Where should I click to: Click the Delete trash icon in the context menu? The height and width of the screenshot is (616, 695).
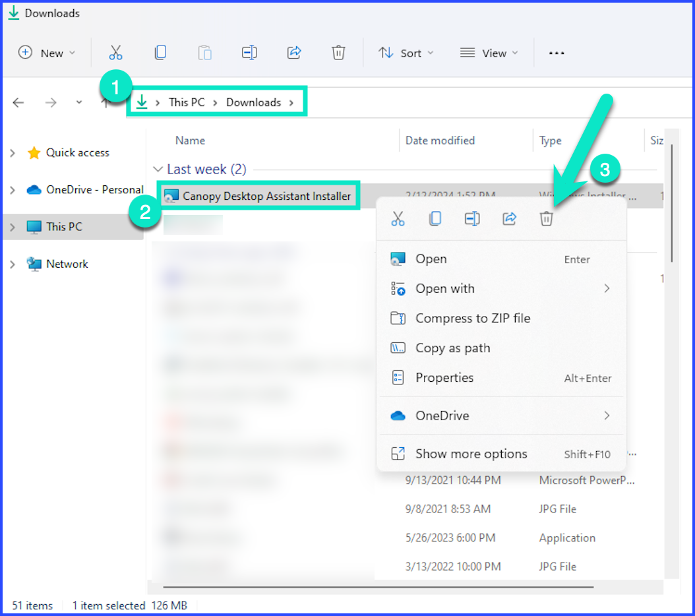(546, 219)
